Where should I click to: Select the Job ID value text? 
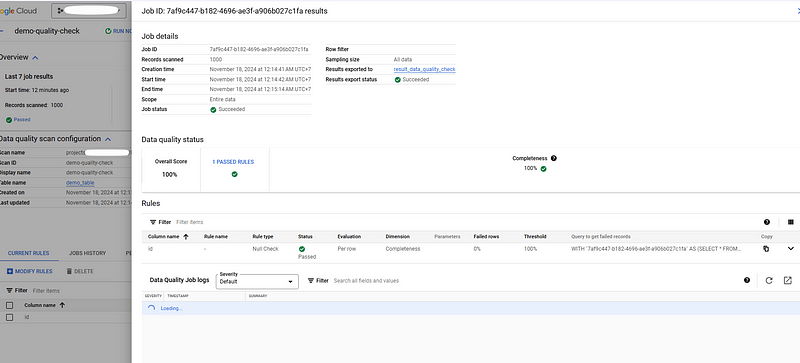click(259, 50)
